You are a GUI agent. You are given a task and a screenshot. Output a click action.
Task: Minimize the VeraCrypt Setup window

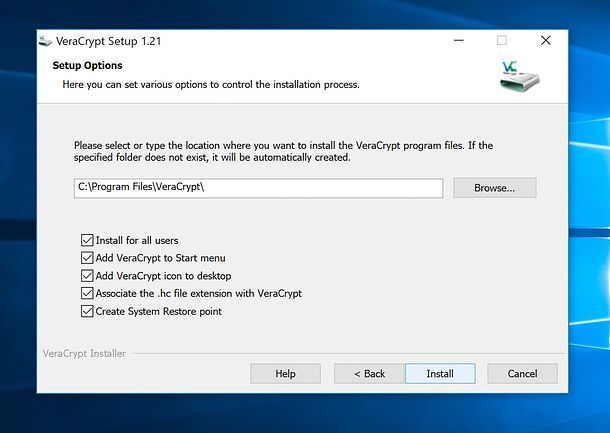pos(459,40)
